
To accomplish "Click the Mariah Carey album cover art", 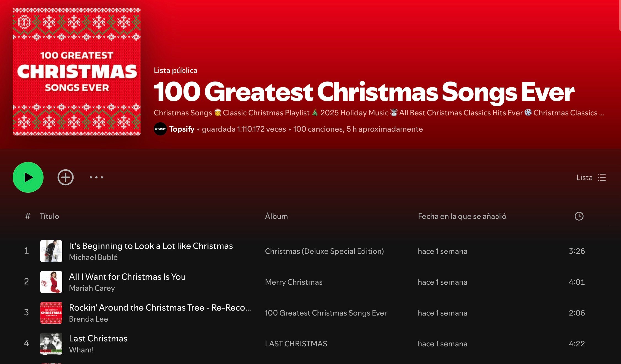I will [x=51, y=282].
